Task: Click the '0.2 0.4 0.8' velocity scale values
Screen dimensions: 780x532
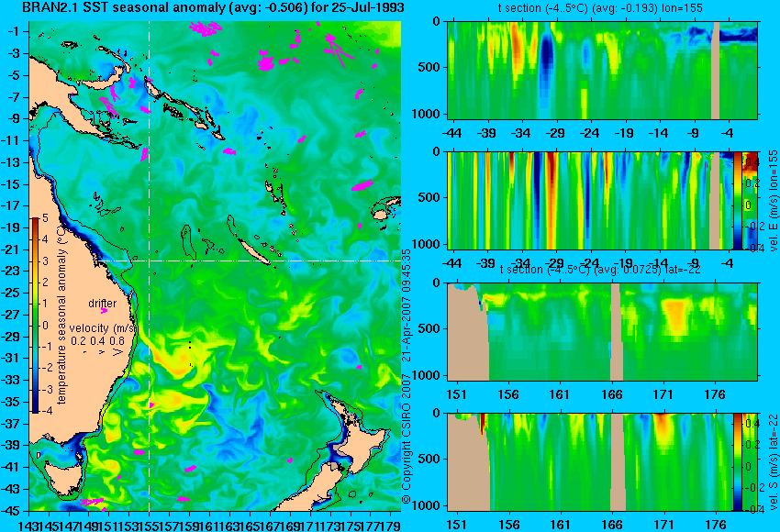Action: 97,341
